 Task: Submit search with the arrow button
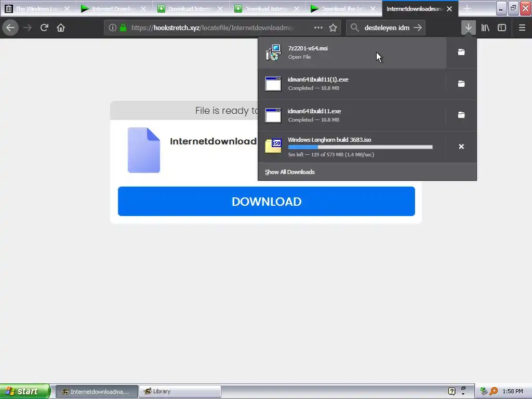pos(418,28)
